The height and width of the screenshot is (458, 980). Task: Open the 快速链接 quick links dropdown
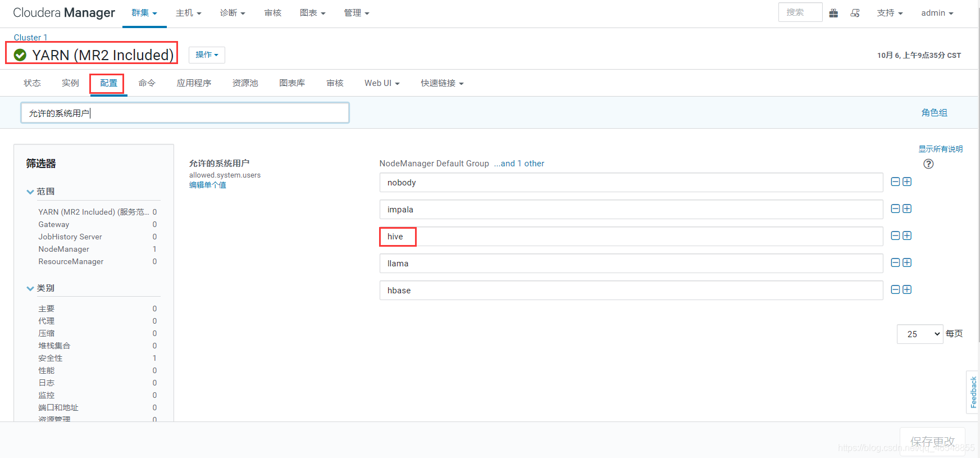coord(442,83)
